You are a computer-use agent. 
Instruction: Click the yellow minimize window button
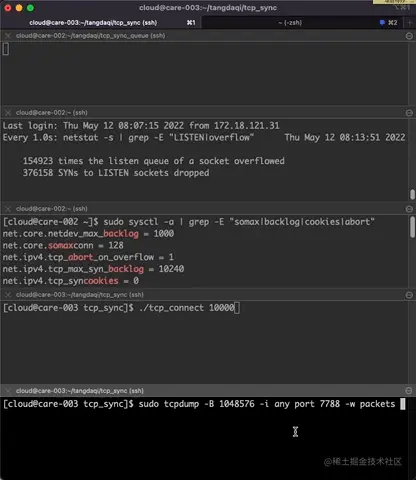click(19, 8)
